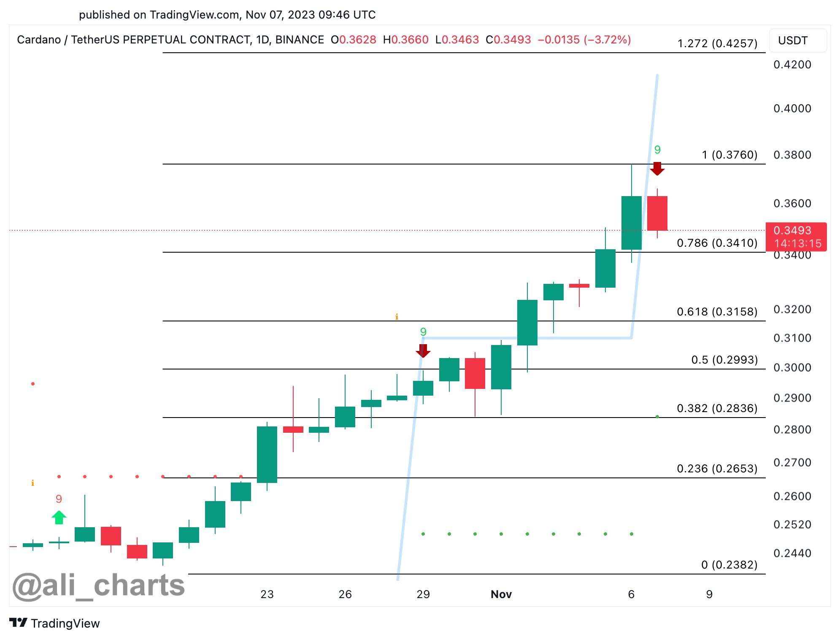Click the Cardano / TetherUS symbol title
The height and width of the screenshot is (639, 840).
point(170,40)
